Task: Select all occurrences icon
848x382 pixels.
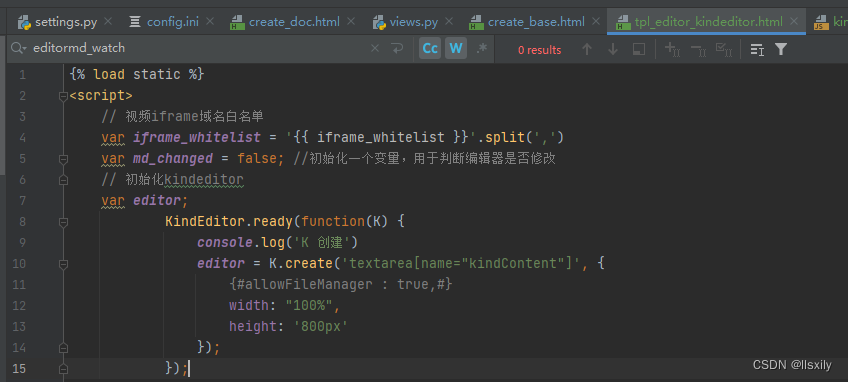Action: pos(724,50)
